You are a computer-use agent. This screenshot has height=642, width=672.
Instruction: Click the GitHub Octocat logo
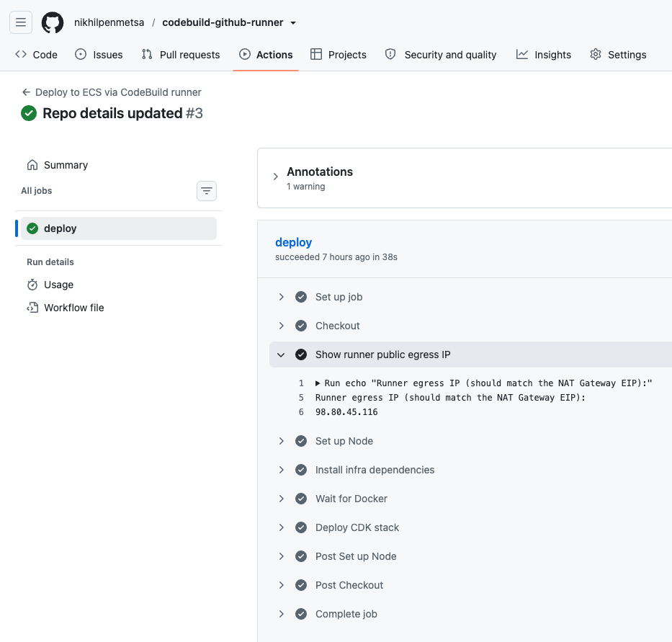click(53, 22)
